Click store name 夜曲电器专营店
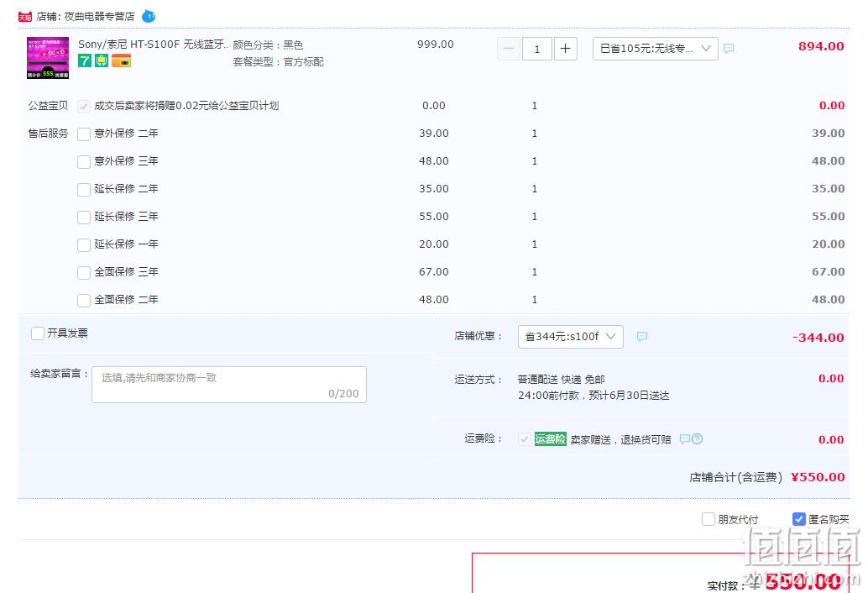The width and height of the screenshot is (868, 593). pos(100,17)
